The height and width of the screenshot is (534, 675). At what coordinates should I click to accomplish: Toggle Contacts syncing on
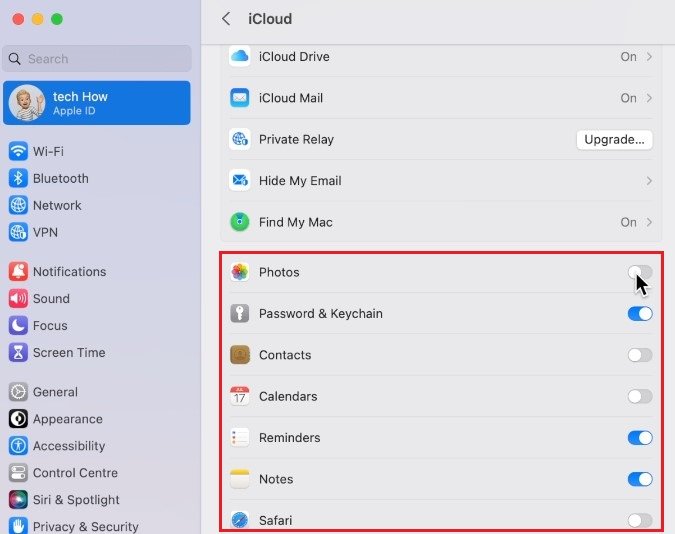coord(640,355)
